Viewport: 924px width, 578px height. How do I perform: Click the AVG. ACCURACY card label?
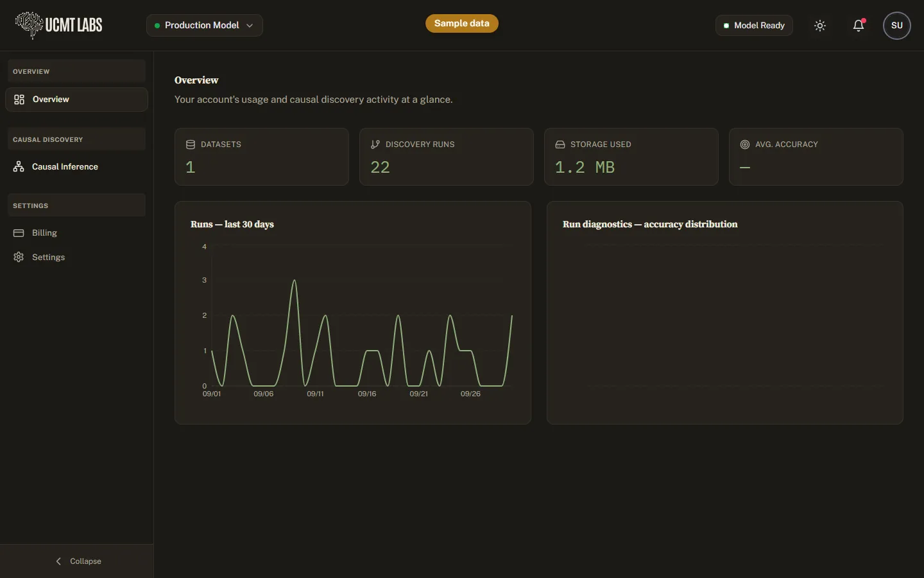787,144
